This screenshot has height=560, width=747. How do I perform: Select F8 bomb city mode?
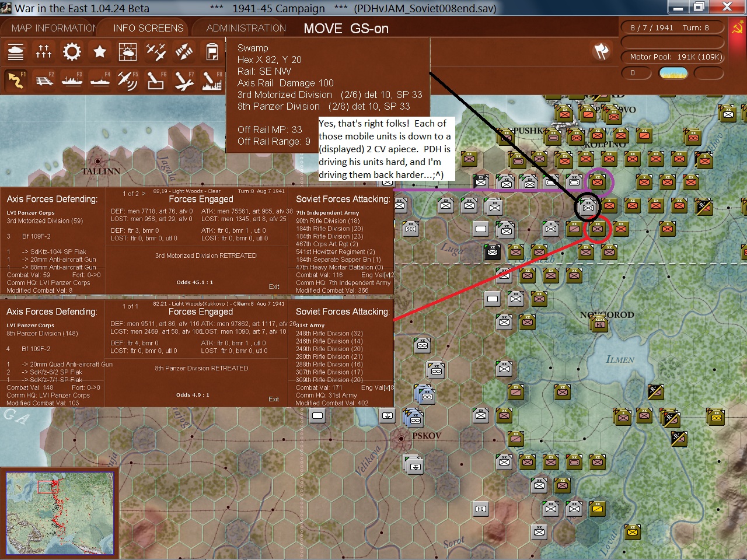coord(212,80)
